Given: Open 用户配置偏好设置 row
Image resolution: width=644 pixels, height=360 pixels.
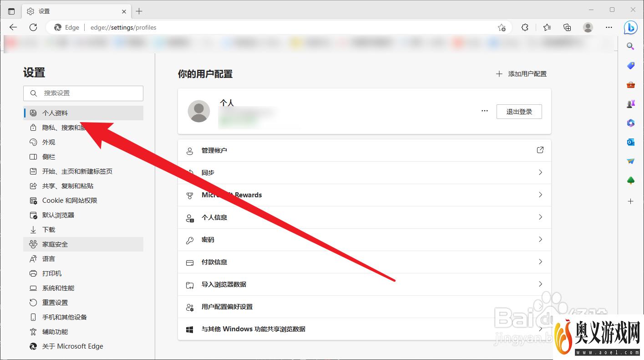Looking at the screenshot, I should (x=365, y=307).
